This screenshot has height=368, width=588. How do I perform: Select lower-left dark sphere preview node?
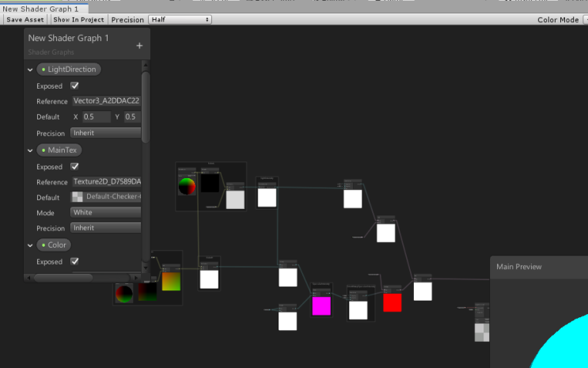[123, 294]
